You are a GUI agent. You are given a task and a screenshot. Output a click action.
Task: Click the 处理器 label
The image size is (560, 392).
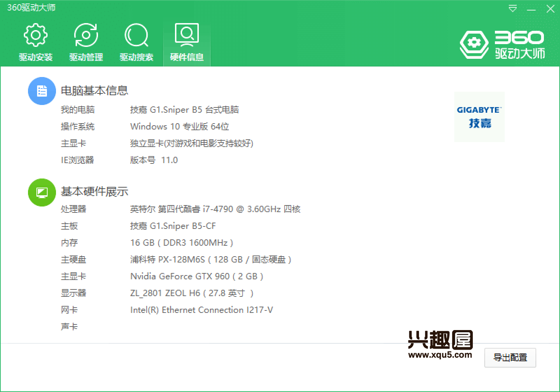click(x=73, y=209)
